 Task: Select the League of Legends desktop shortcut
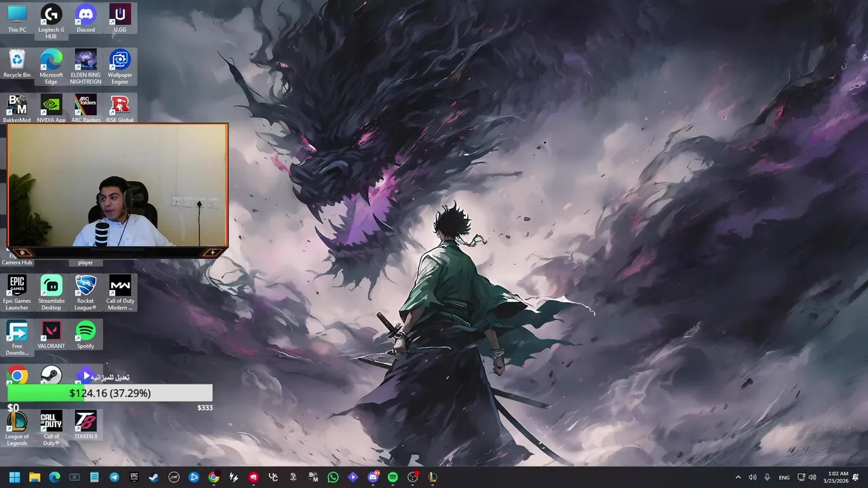click(17, 428)
